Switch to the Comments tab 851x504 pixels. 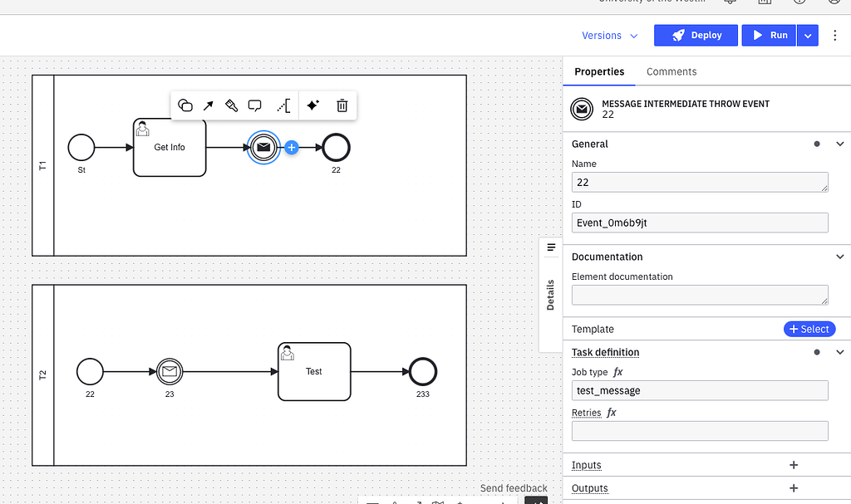pyautogui.click(x=671, y=71)
